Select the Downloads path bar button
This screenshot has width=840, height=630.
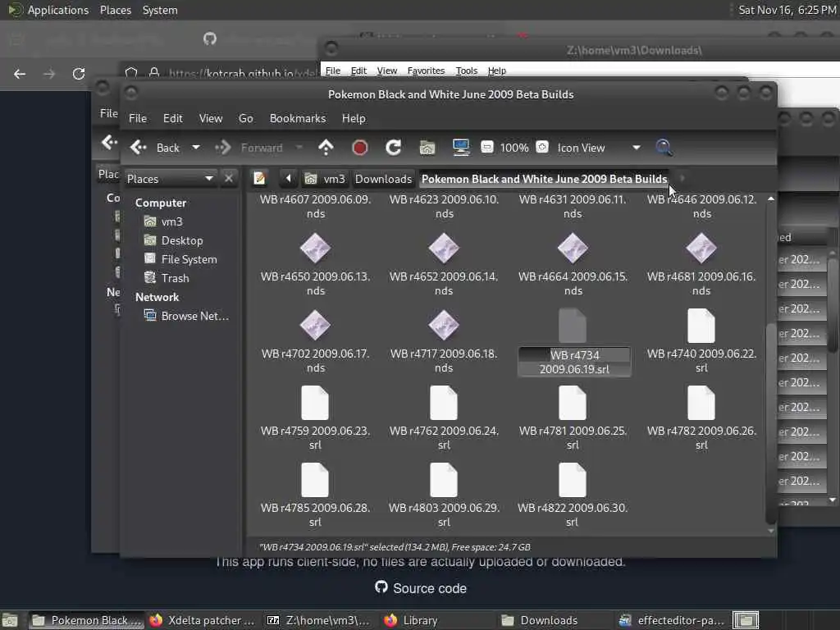(384, 178)
